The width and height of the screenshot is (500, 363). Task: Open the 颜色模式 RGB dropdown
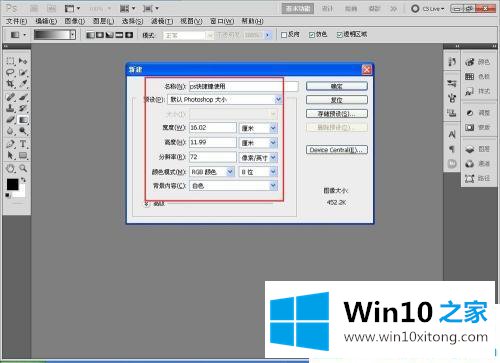(x=230, y=172)
